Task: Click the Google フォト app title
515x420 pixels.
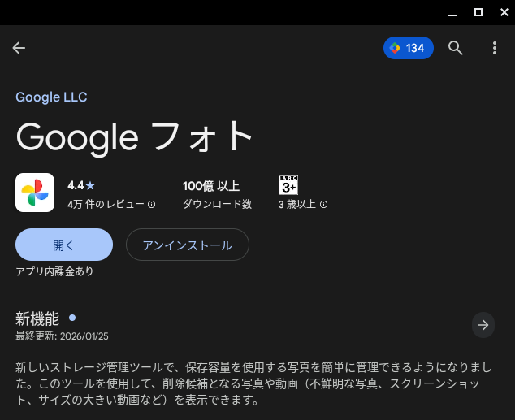Action: pos(135,137)
